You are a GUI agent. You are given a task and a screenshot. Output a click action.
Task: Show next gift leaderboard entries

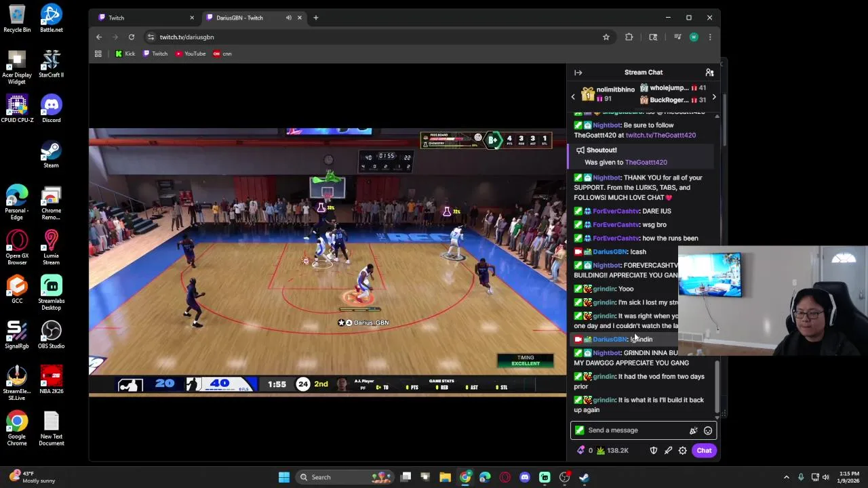point(713,97)
